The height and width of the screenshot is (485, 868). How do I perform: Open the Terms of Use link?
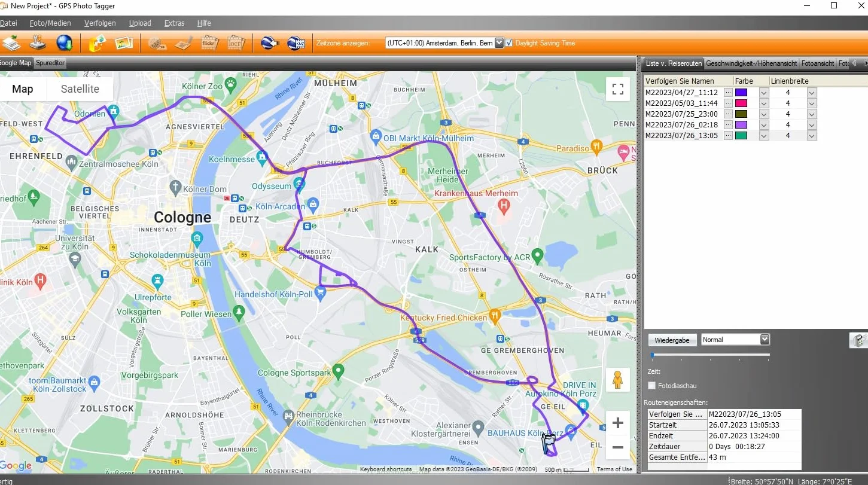tap(614, 469)
